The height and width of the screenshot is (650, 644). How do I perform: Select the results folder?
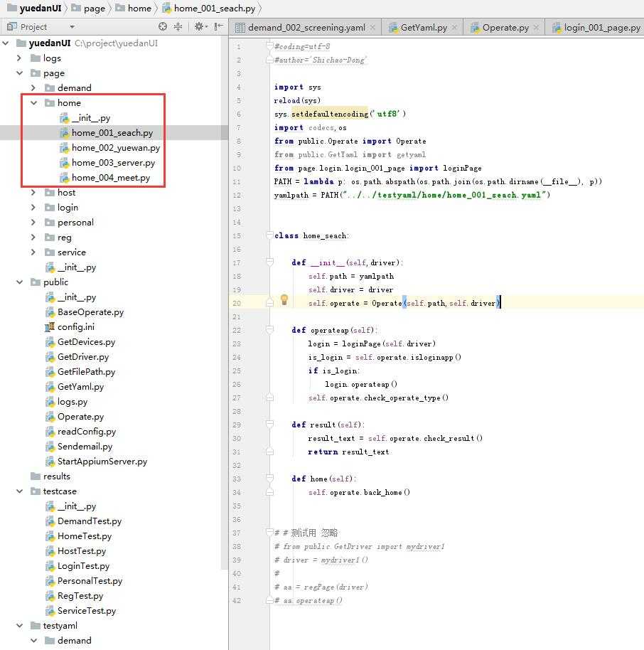50,476
